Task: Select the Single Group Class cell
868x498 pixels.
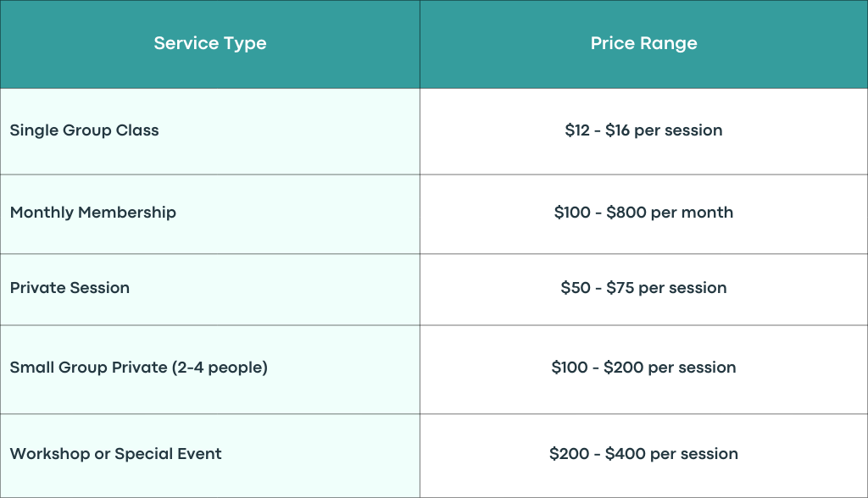Action: pyautogui.click(x=210, y=131)
